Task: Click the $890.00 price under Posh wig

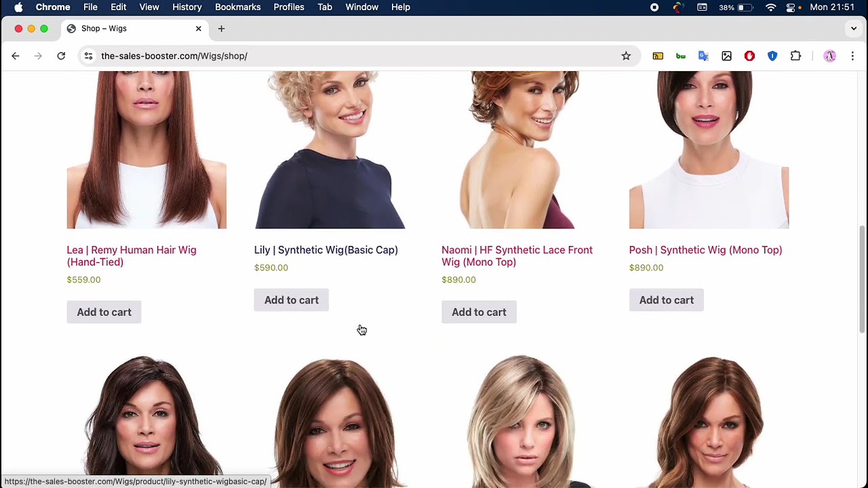Action: 646,268
